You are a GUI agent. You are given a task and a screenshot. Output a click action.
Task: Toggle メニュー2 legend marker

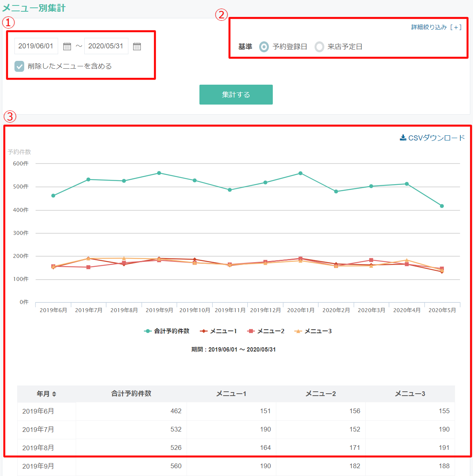coord(251,331)
